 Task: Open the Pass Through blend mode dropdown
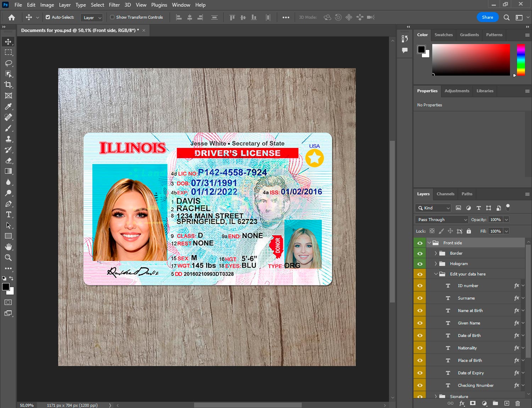442,220
